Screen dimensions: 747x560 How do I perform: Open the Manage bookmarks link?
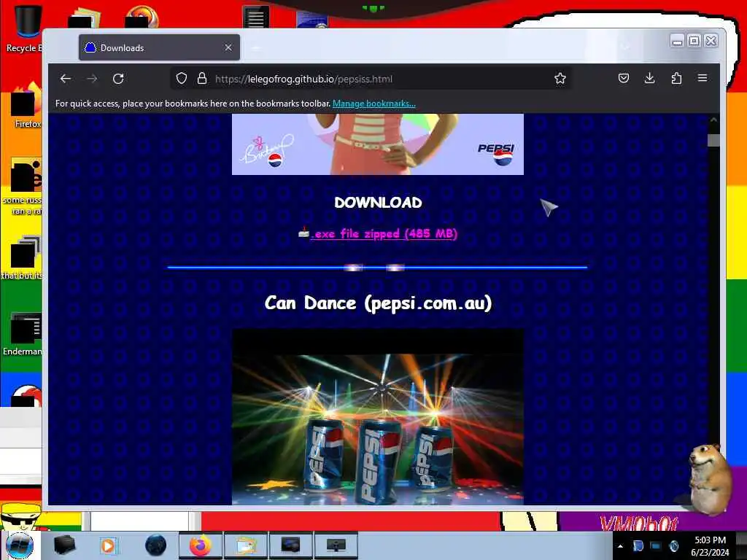pyautogui.click(x=374, y=104)
